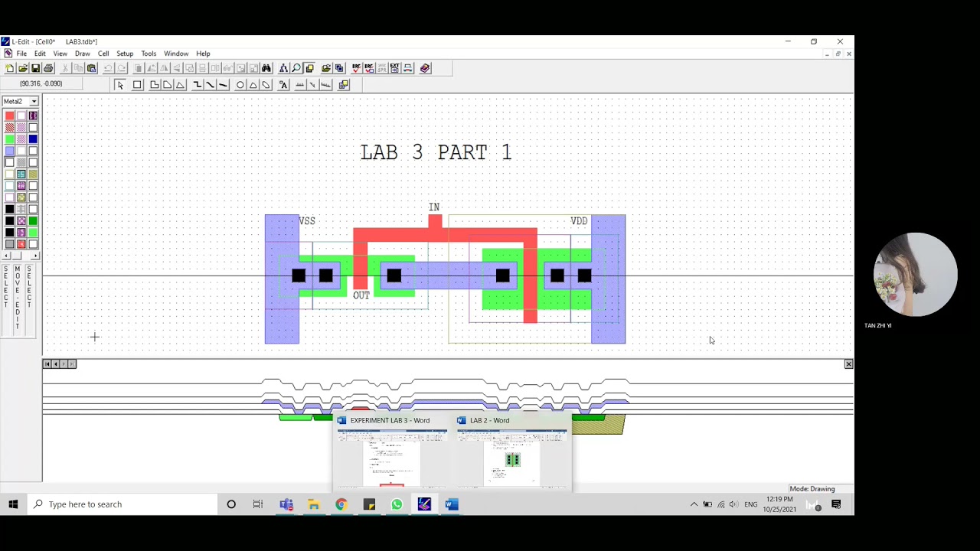Click the taskbar search box
This screenshot has height=551, width=980.
(122, 504)
